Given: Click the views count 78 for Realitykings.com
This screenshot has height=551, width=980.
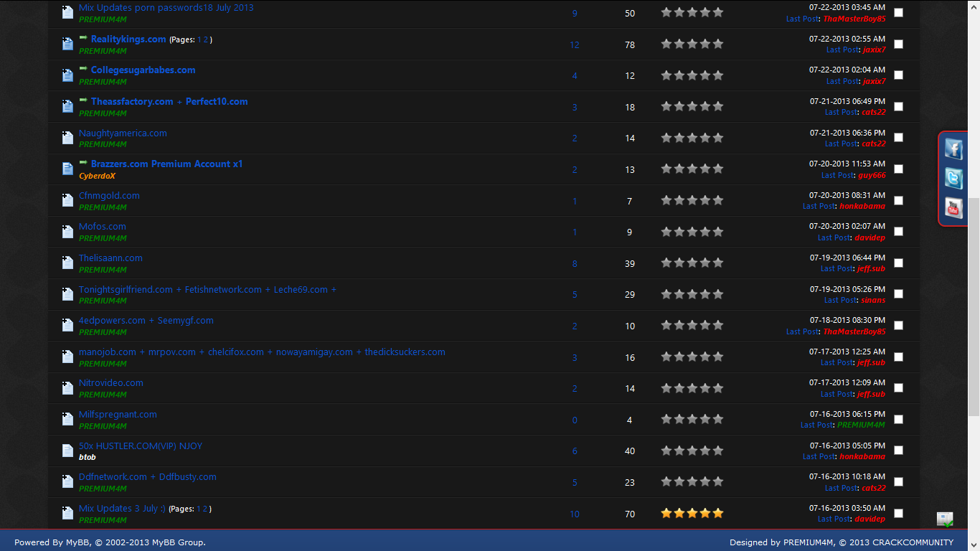Looking at the screenshot, I should 630,45.
